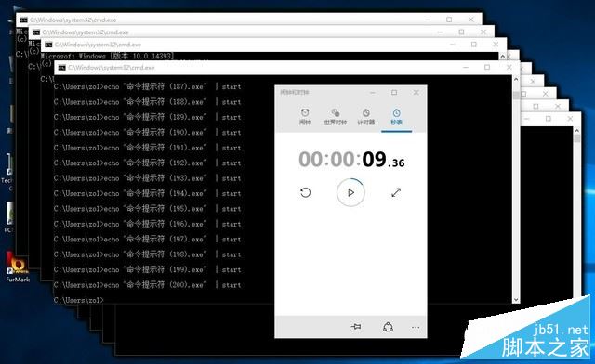The image size is (595, 364).
Task: Open the three-dot more menu in clock app
Action: coord(416,327)
